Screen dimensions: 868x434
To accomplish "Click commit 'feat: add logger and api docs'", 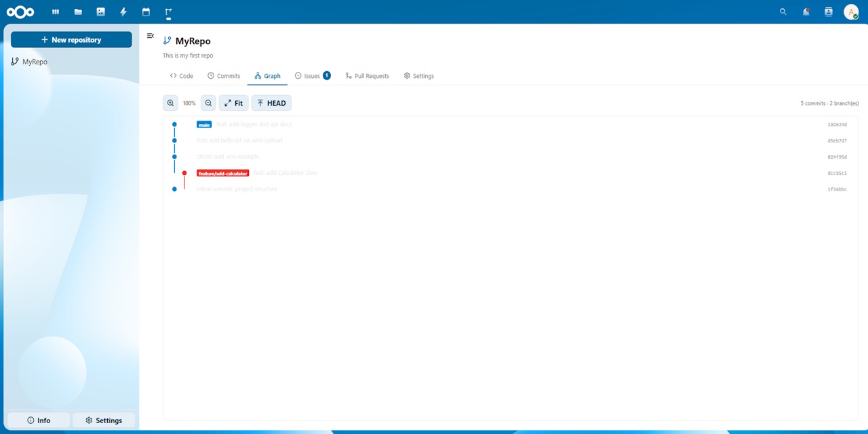I will pyautogui.click(x=254, y=124).
